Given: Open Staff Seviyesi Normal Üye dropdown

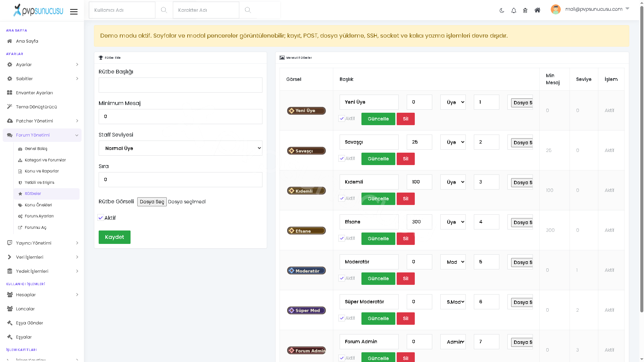Looking at the screenshot, I should 181,148.
